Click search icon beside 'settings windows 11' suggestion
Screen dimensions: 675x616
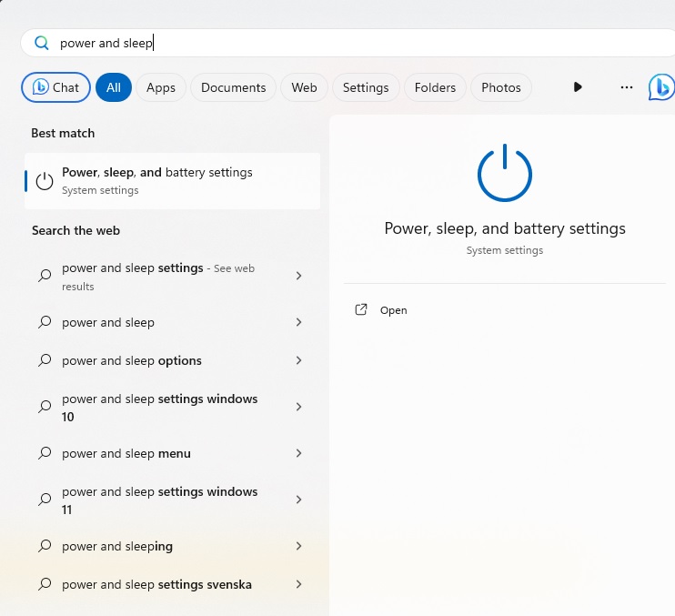click(x=45, y=500)
